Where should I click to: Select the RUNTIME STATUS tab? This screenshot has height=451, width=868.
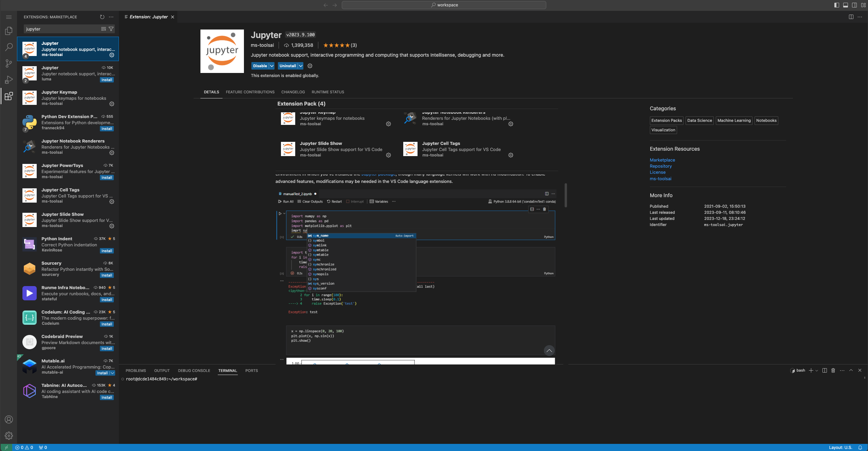328,92
